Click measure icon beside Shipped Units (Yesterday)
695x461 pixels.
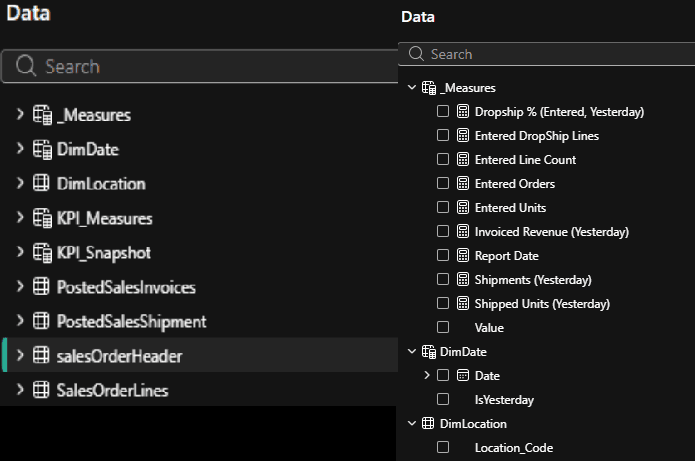(x=463, y=303)
